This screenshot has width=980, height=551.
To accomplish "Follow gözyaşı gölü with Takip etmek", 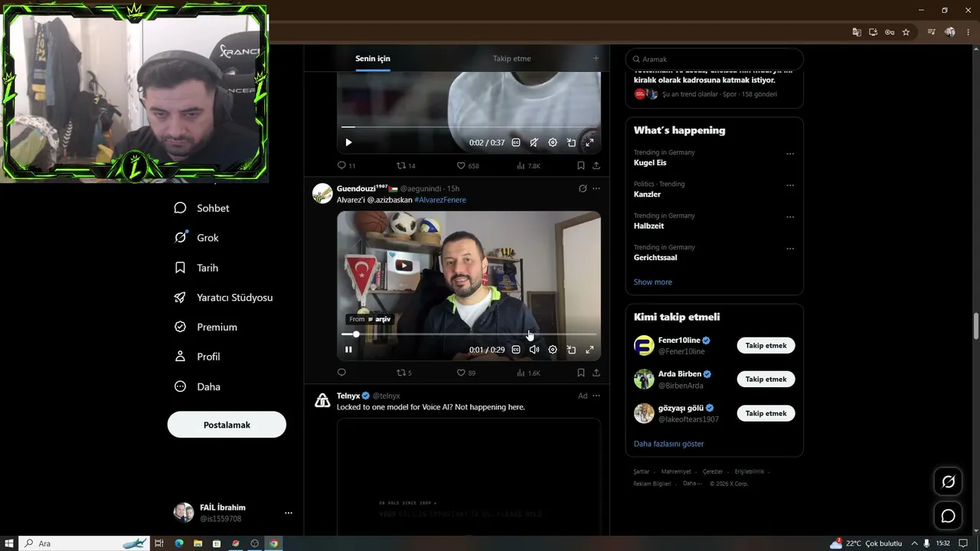I will click(x=766, y=413).
